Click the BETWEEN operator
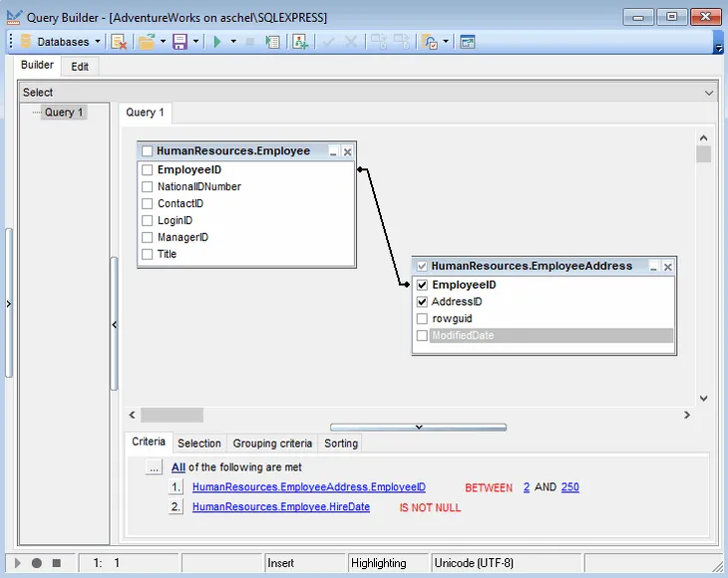This screenshot has height=578, width=728. click(x=489, y=487)
